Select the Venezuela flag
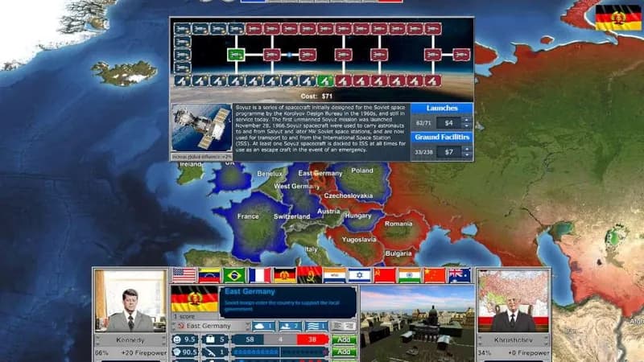This screenshot has height=362, width=644. point(209,275)
